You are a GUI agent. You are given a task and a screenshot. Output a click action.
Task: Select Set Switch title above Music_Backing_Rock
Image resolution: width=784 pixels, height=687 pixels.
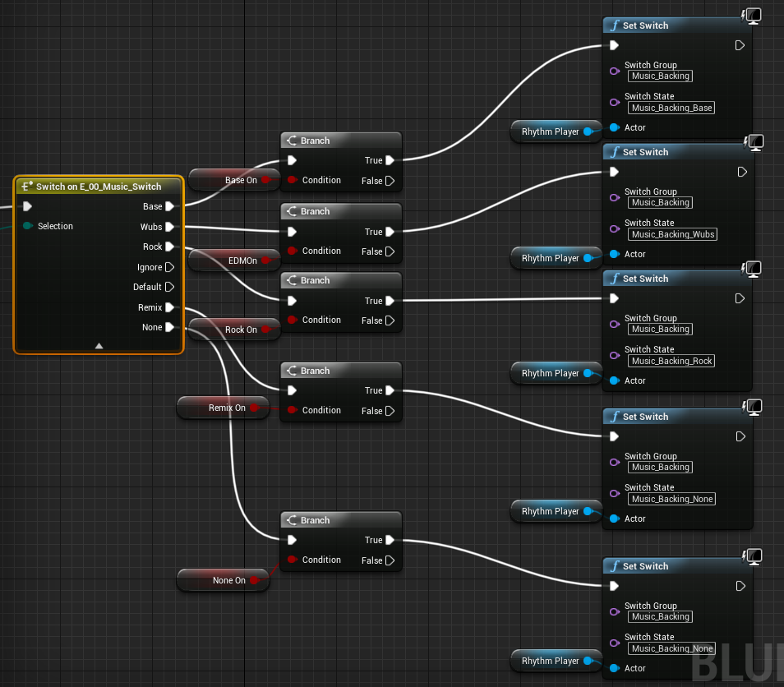pos(645,279)
